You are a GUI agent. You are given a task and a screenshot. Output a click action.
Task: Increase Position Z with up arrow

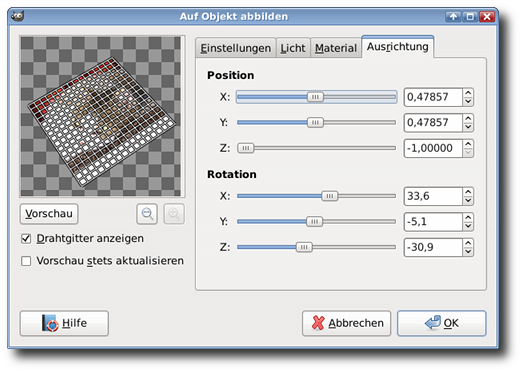click(x=468, y=144)
